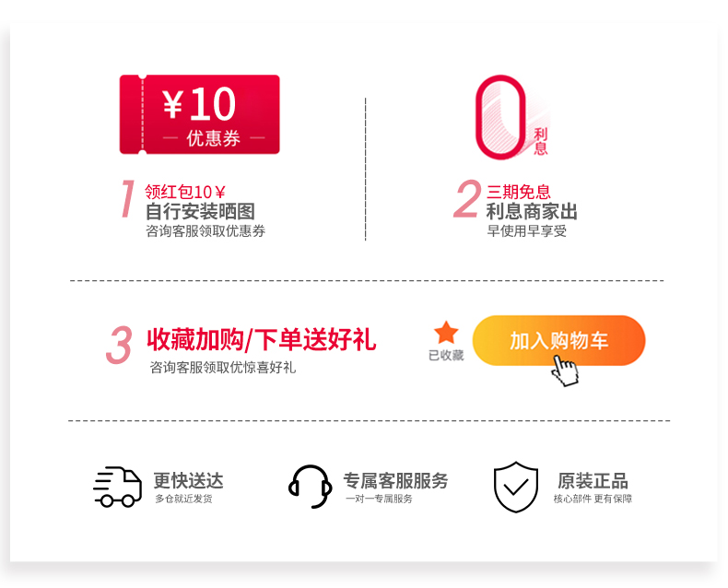Click the 三期免息 red heading
Viewport: 728px width, 588px height.
(x=519, y=192)
